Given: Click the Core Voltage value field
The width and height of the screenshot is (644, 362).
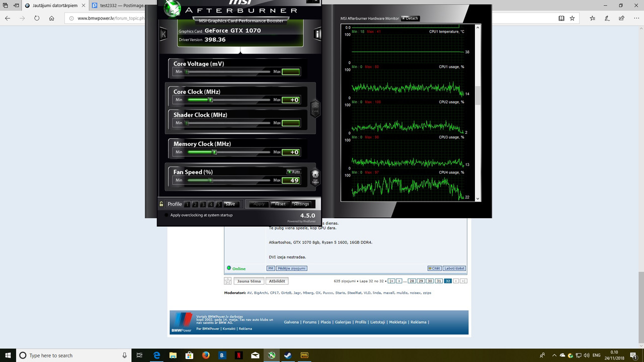Looking at the screenshot, I should click(291, 72).
